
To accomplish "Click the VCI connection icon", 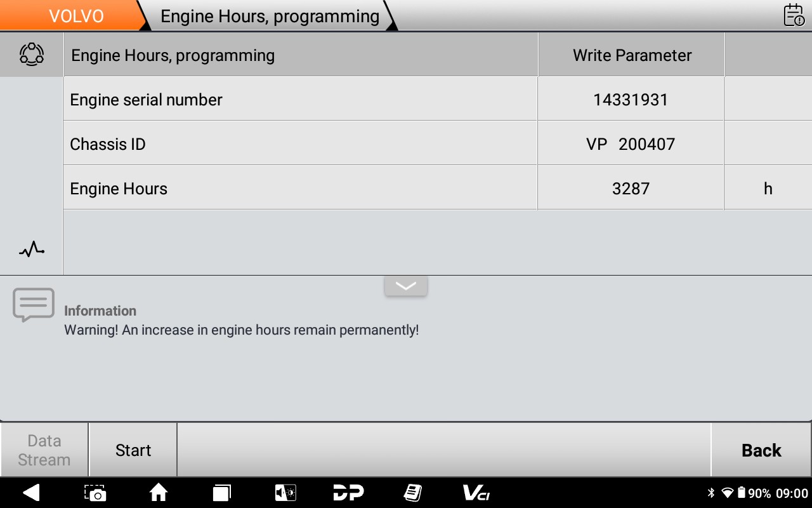I will (x=476, y=493).
